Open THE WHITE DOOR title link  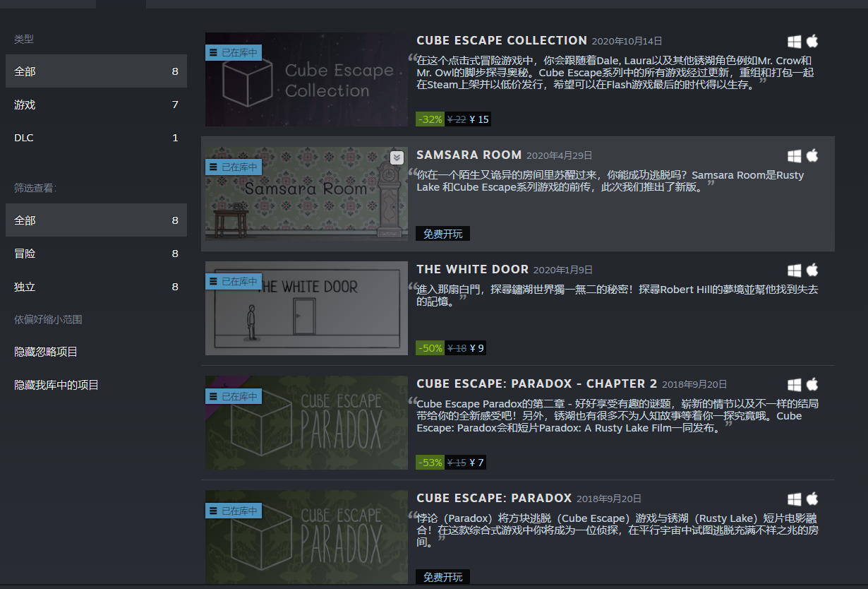(473, 269)
